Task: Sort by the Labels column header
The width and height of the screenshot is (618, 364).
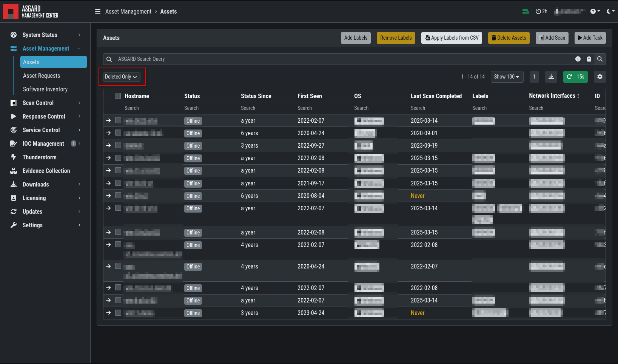Action: (480, 96)
